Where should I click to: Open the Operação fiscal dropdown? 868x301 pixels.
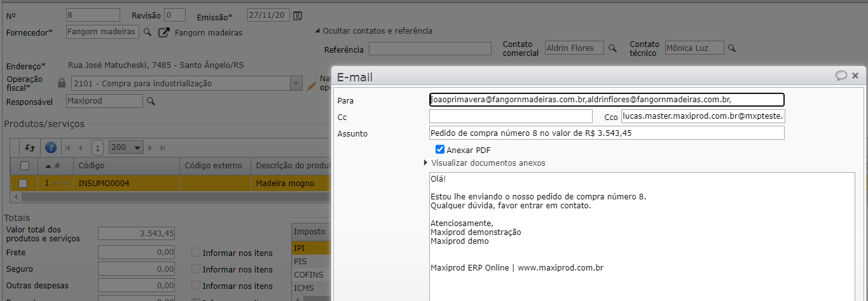296,83
